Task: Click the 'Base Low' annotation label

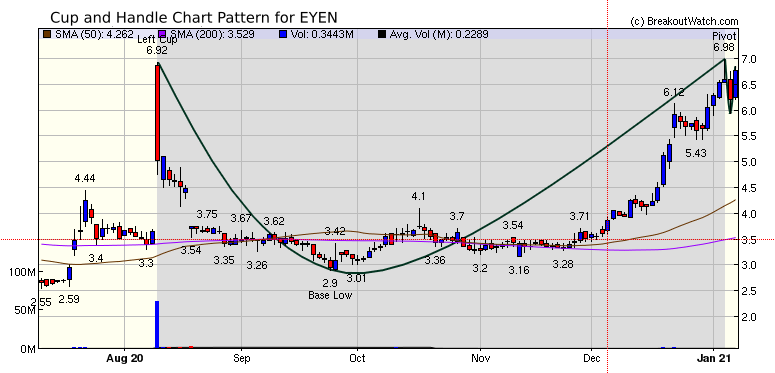Action: point(330,295)
